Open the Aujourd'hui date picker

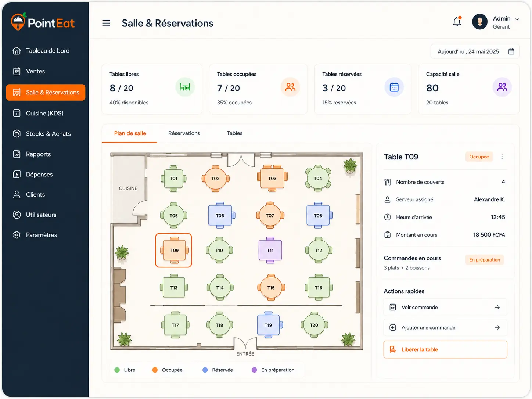click(475, 51)
